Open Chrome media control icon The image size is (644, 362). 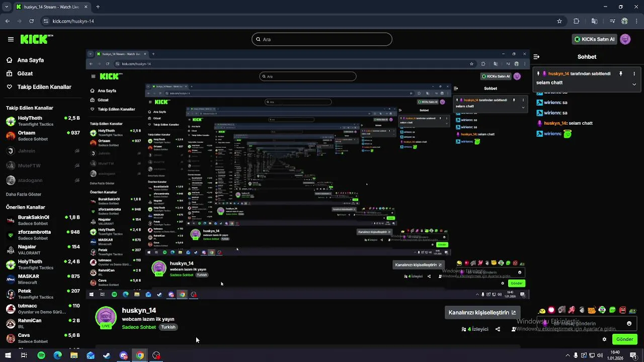[x=612, y=21]
